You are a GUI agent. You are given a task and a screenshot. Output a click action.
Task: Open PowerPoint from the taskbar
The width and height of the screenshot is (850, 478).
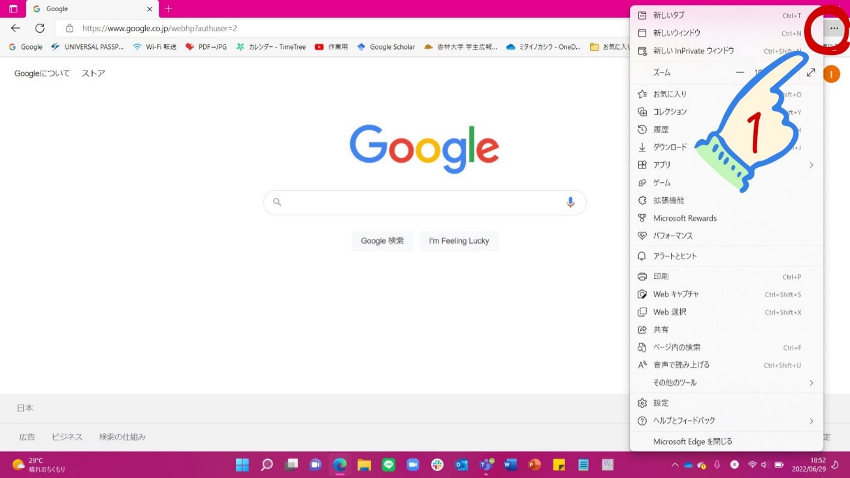(535, 465)
